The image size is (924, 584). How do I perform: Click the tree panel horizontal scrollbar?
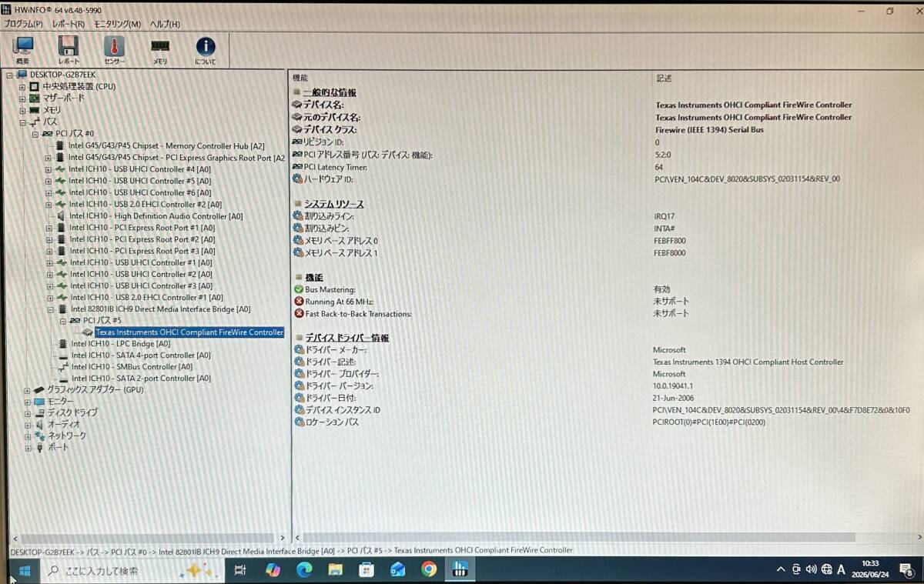coord(148,539)
